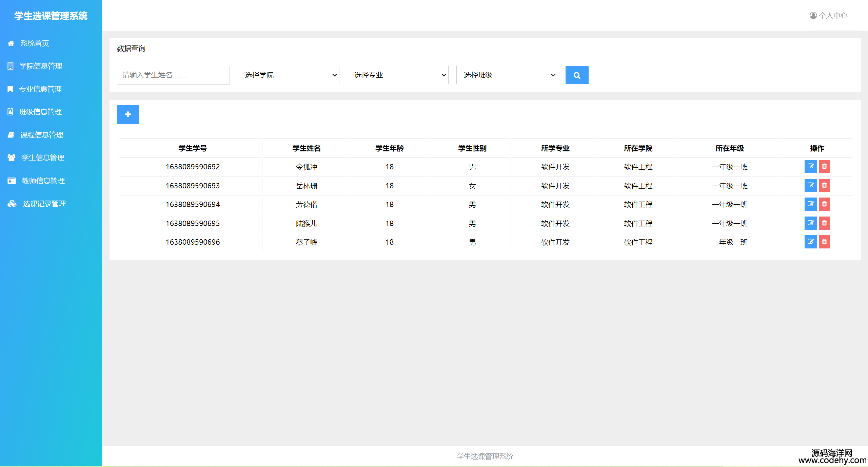Click the home icon for 系统首页
The width and height of the screenshot is (868, 467).
[x=11, y=43]
